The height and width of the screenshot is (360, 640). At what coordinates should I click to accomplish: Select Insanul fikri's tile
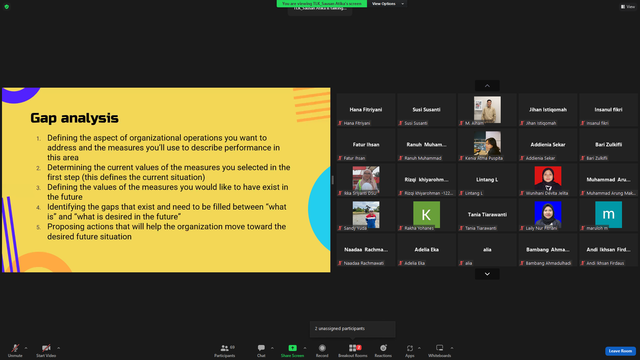tap(608, 110)
